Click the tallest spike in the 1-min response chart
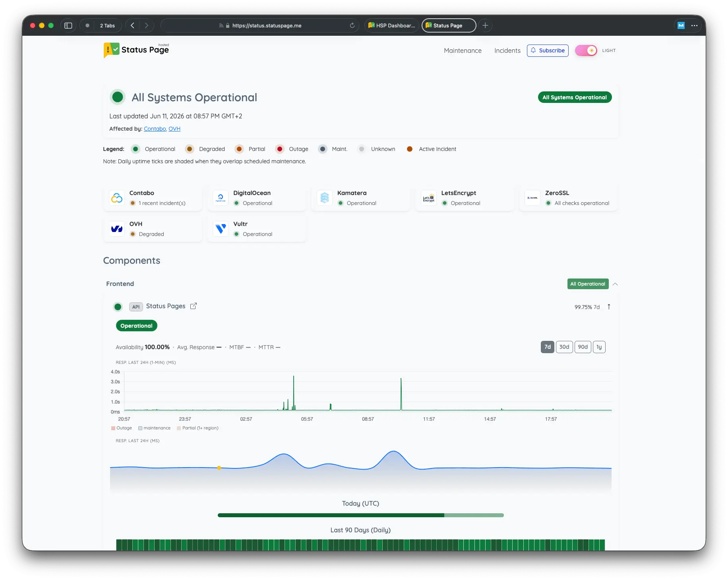 point(294,392)
